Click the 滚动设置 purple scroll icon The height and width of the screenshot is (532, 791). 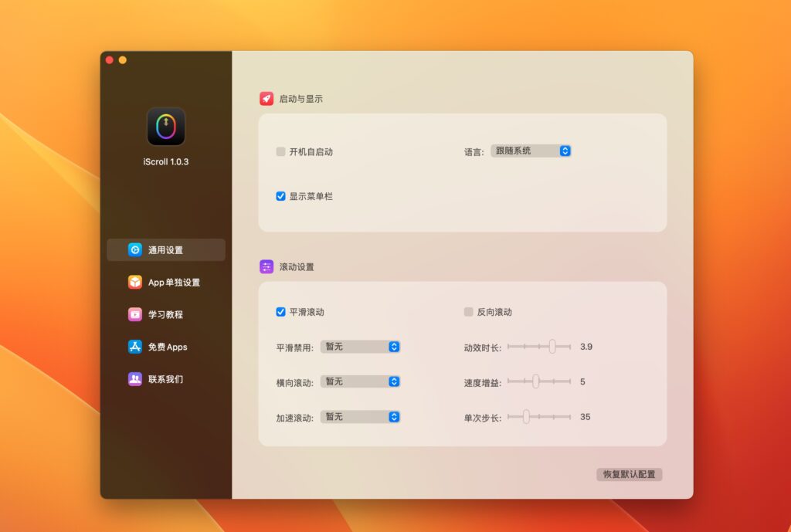click(x=266, y=266)
